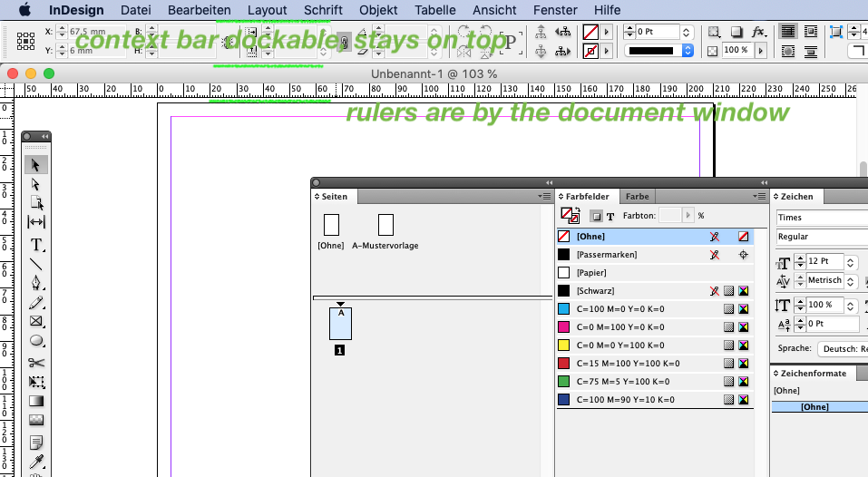The height and width of the screenshot is (477, 868).
Task: Select the Free Transform tool
Action: tap(36, 382)
